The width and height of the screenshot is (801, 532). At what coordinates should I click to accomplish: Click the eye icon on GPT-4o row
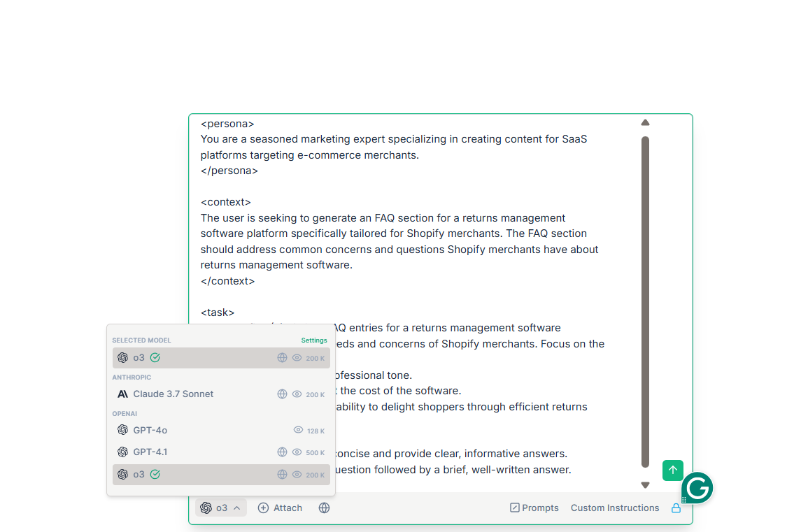(x=298, y=430)
